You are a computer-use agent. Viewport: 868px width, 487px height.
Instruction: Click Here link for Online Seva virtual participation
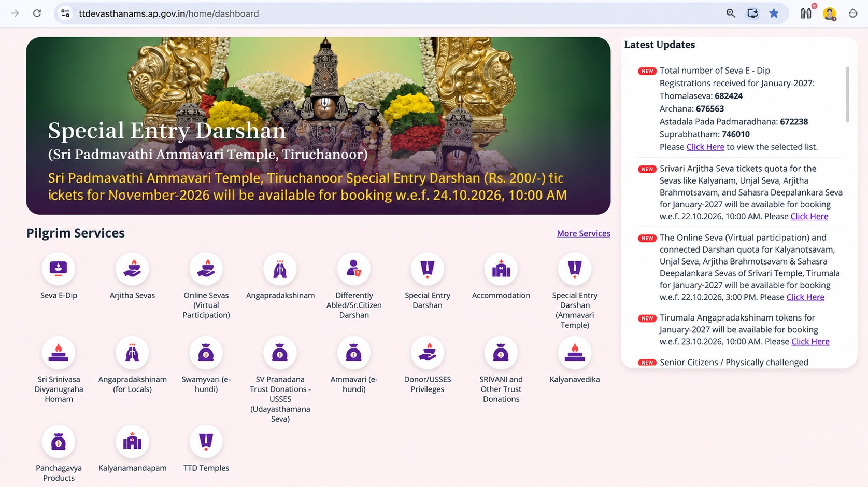click(x=805, y=297)
